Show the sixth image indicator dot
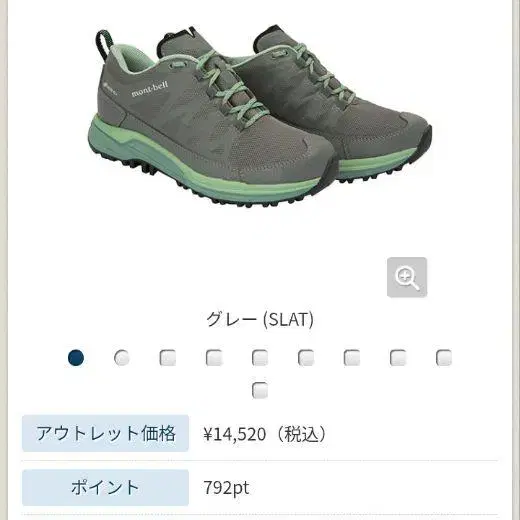 [306, 358]
